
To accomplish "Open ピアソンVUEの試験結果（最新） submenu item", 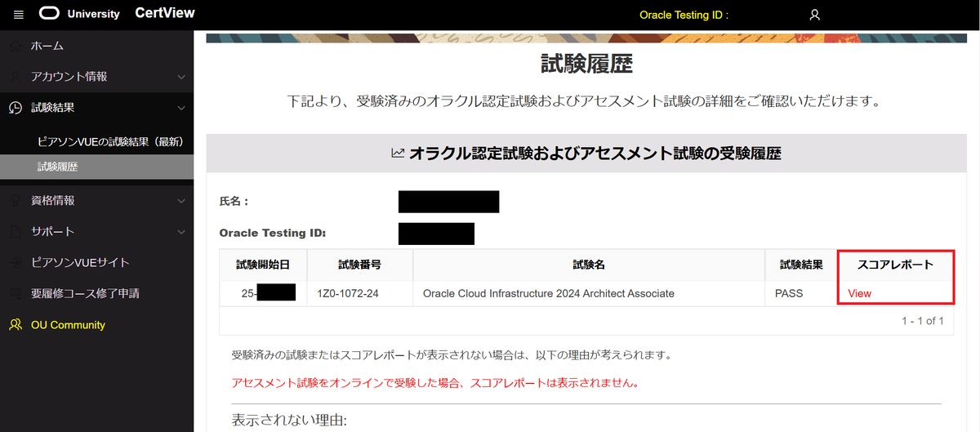I will 110,142.
